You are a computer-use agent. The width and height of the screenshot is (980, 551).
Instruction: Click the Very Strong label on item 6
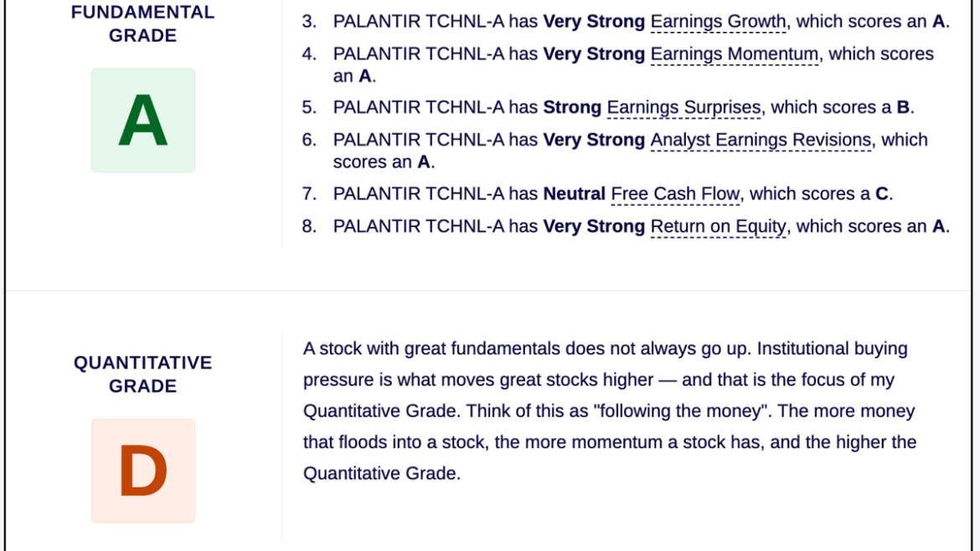coord(594,139)
